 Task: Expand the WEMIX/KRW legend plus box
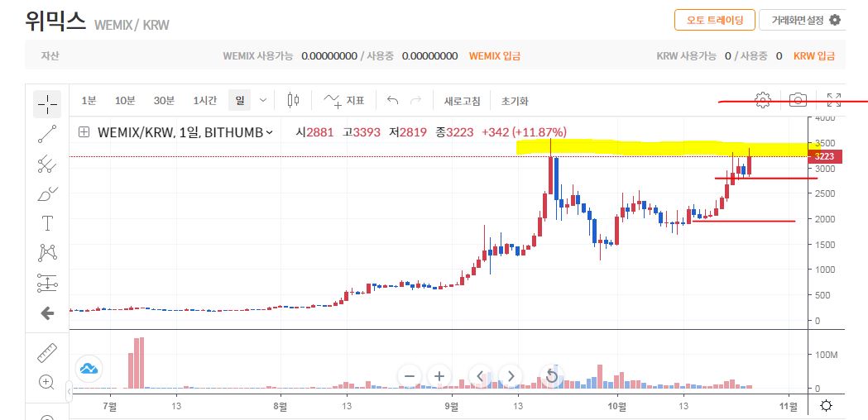tap(84, 132)
